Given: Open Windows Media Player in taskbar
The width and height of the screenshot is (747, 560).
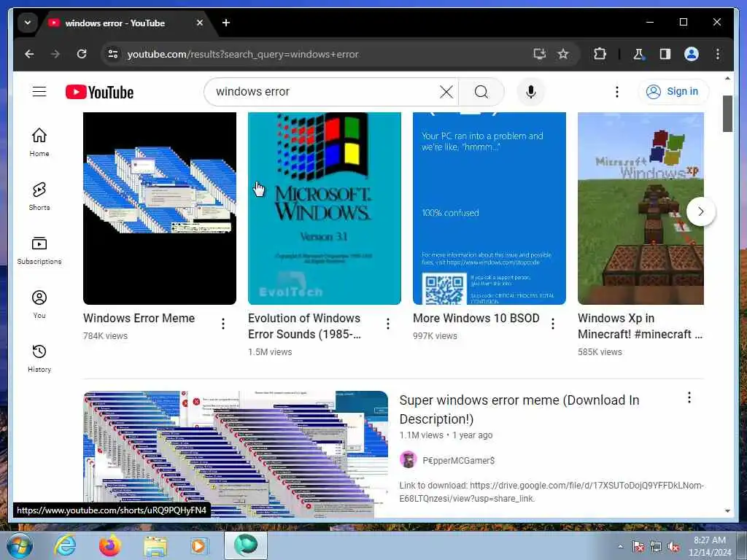Looking at the screenshot, I should tap(199, 545).
